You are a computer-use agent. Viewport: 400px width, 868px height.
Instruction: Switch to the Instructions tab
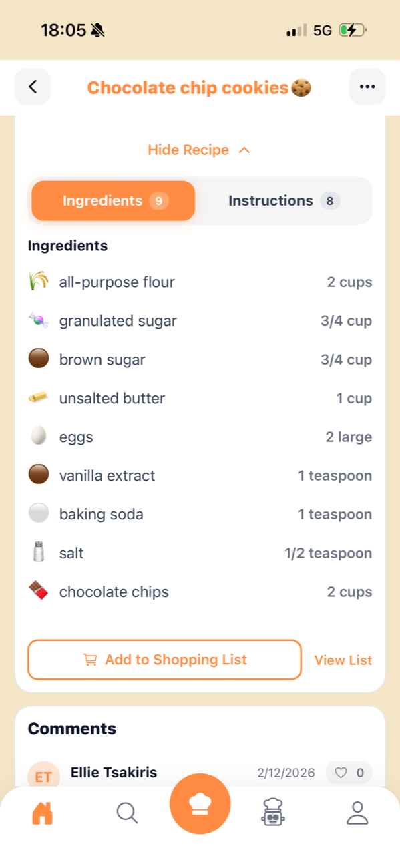click(x=283, y=200)
